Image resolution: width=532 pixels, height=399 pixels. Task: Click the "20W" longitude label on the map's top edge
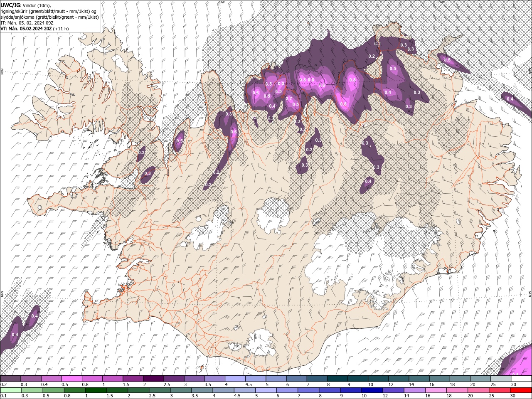point(221,2)
